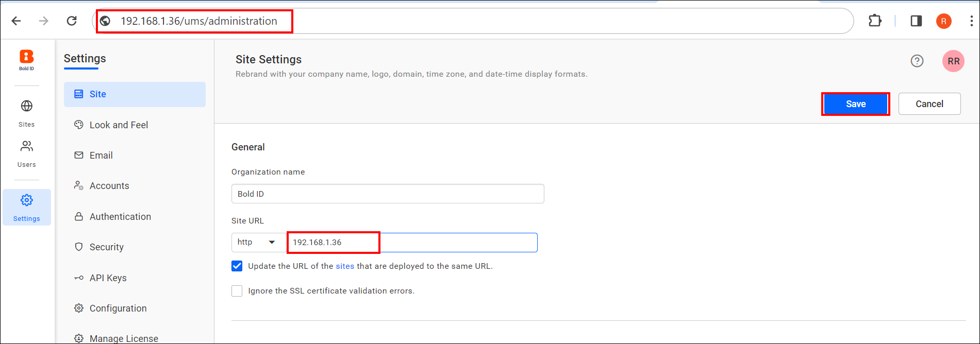Click the Organization name field
The height and width of the screenshot is (344, 980).
pos(388,194)
